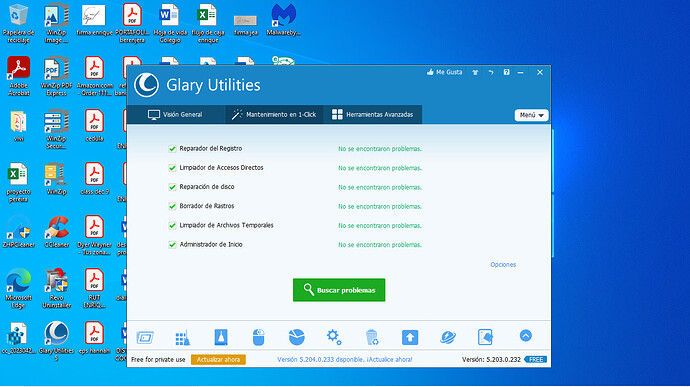Click the FREE badge in the status bar
This screenshot has height=387, width=690.
[536, 359]
